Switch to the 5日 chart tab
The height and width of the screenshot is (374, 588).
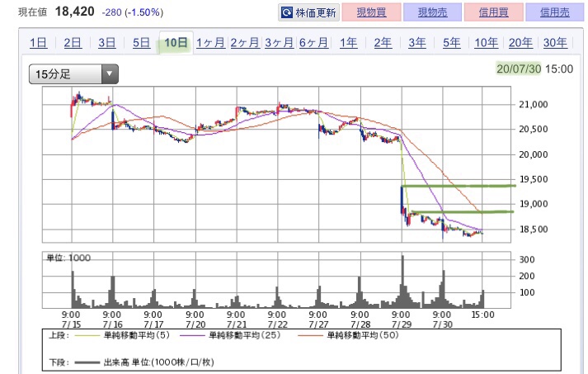(141, 43)
